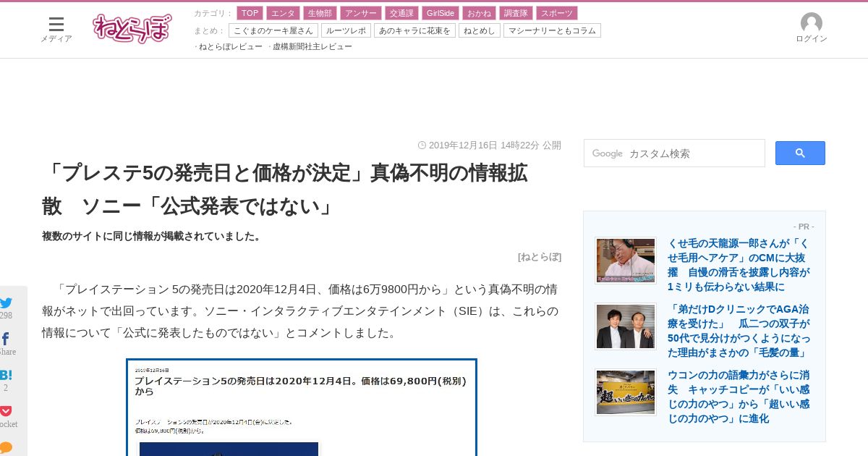
Task: Share article via Twitter bird icon
Action: (6, 303)
